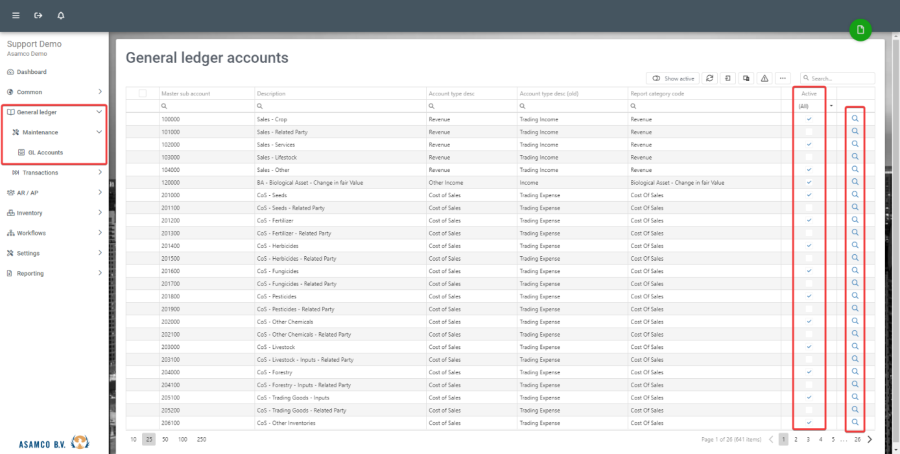Sort by Description column header
The width and height of the screenshot is (900, 454).
(271, 93)
